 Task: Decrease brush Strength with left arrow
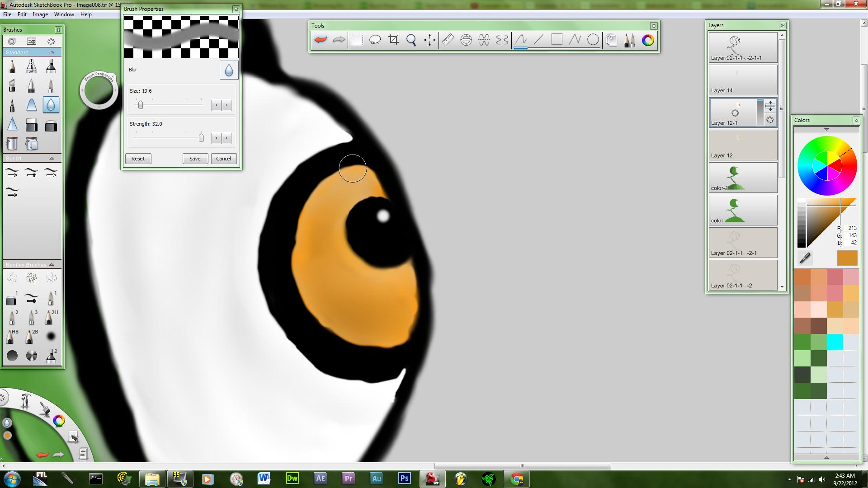(x=217, y=138)
